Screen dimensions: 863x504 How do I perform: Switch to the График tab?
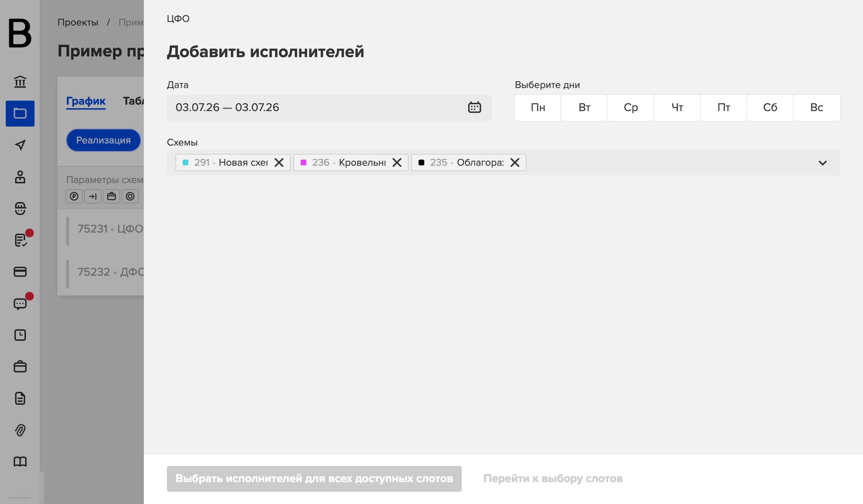coord(86,101)
